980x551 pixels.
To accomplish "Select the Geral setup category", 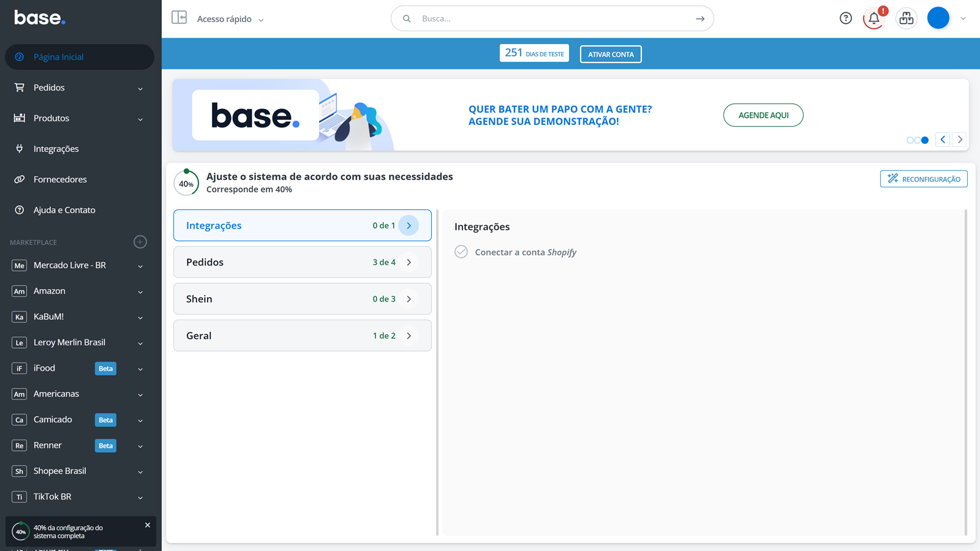I will coord(303,335).
